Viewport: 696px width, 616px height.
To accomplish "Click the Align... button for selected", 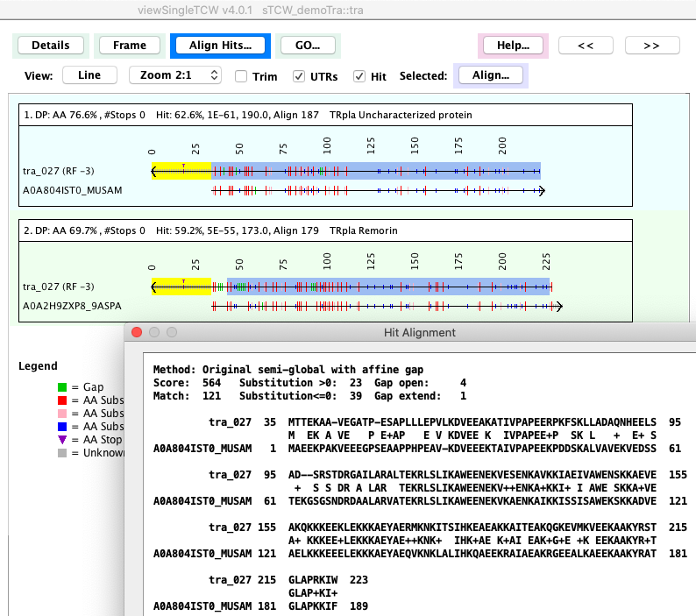I will 491,75.
